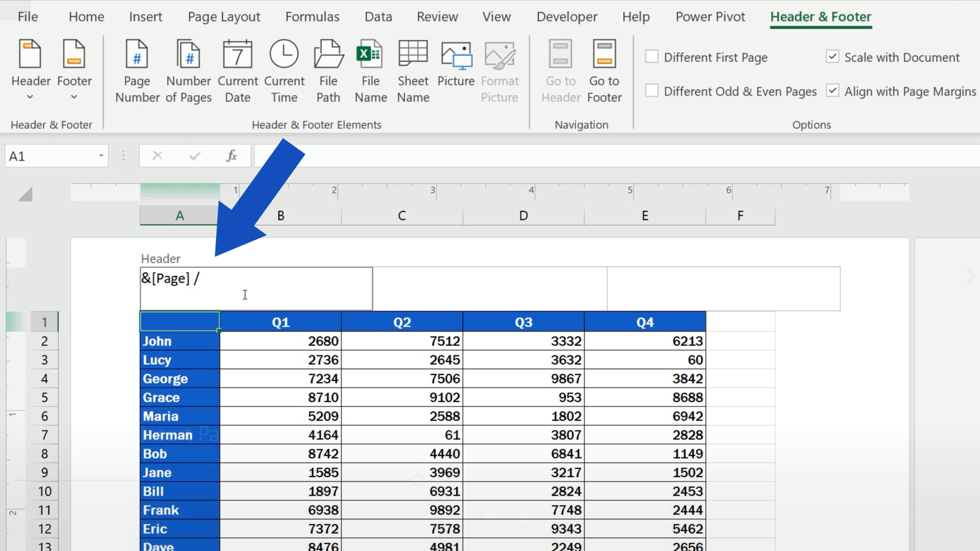Uncheck Scale with Document option
Screen dimensions: 980x551
coord(832,56)
